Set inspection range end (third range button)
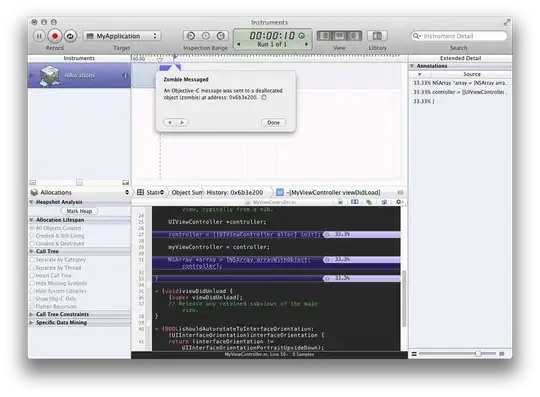 click(221, 35)
